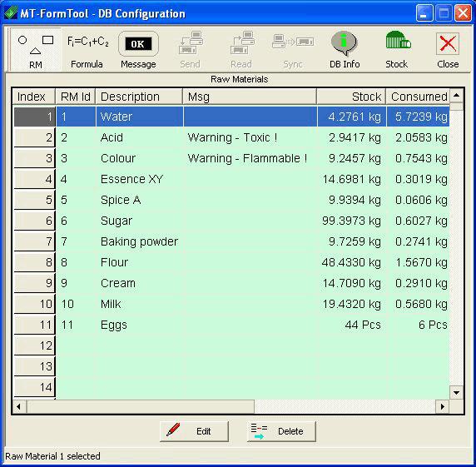Select the Milk description cell
The width and height of the screenshot is (476, 467).
pyautogui.click(x=140, y=304)
